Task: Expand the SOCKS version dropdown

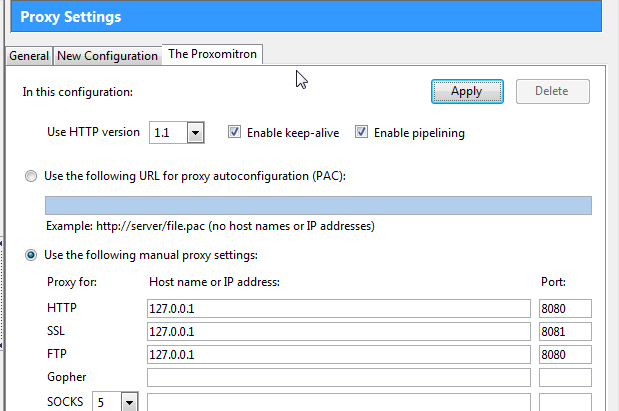Action: click(129, 402)
